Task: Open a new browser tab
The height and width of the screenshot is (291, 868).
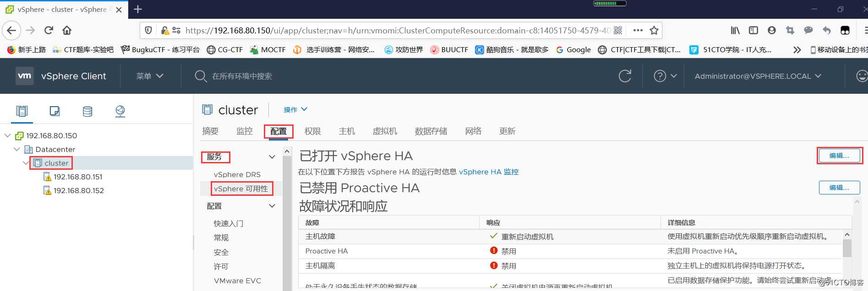Action: tap(138, 9)
